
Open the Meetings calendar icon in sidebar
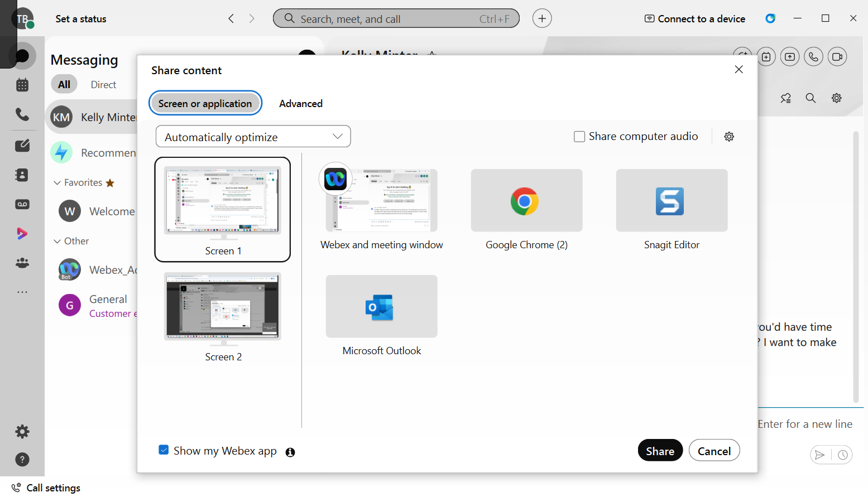(22, 85)
